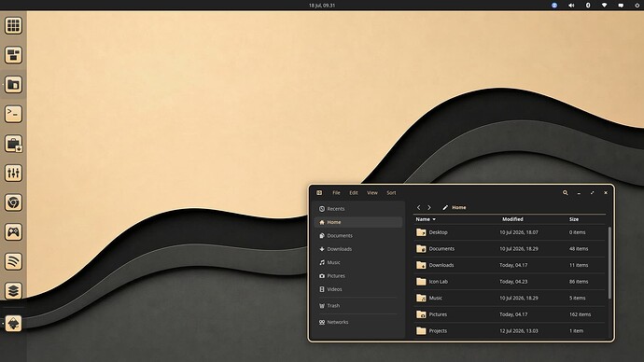Viewport: 644px width, 362px height.
Task: Click the pencil edit location icon
Action: (445, 208)
